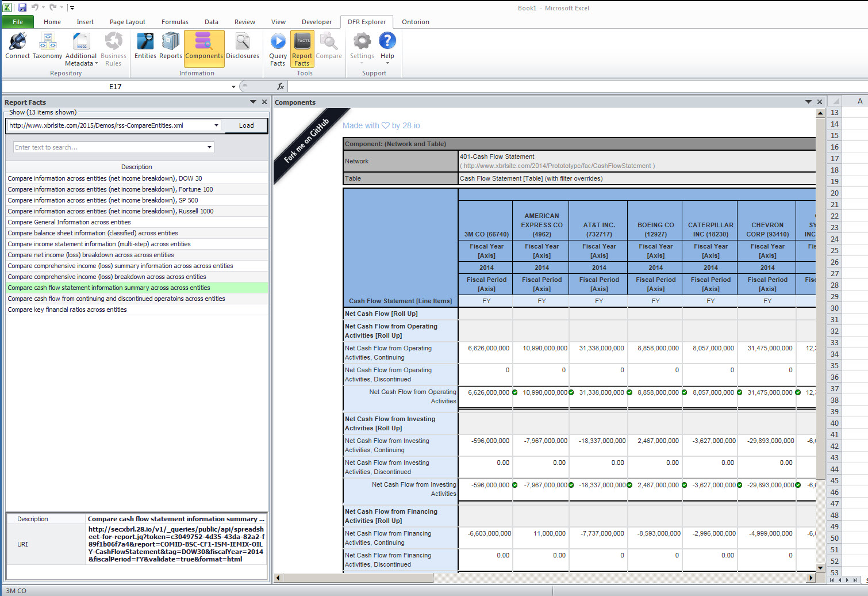Click the search text field
The height and width of the screenshot is (596, 868).
point(109,147)
